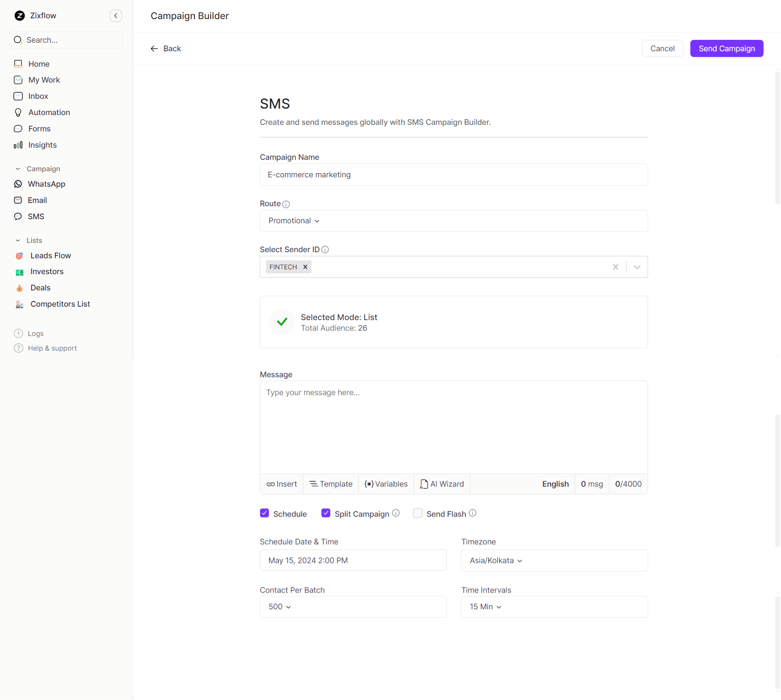The width and height of the screenshot is (781, 700).
Task: Open the 15 Min time intervals dropdown
Action: tap(485, 607)
